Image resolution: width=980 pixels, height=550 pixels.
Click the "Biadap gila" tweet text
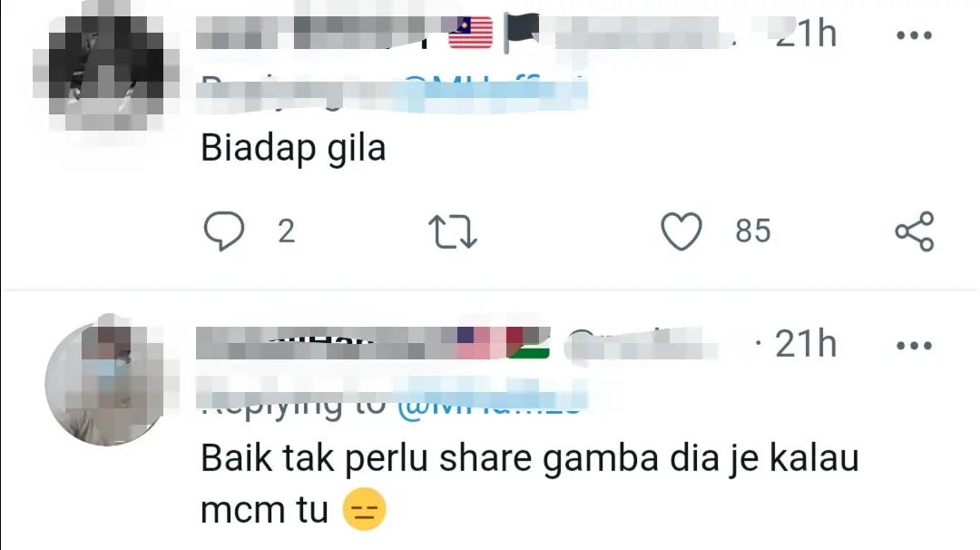(x=293, y=149)
